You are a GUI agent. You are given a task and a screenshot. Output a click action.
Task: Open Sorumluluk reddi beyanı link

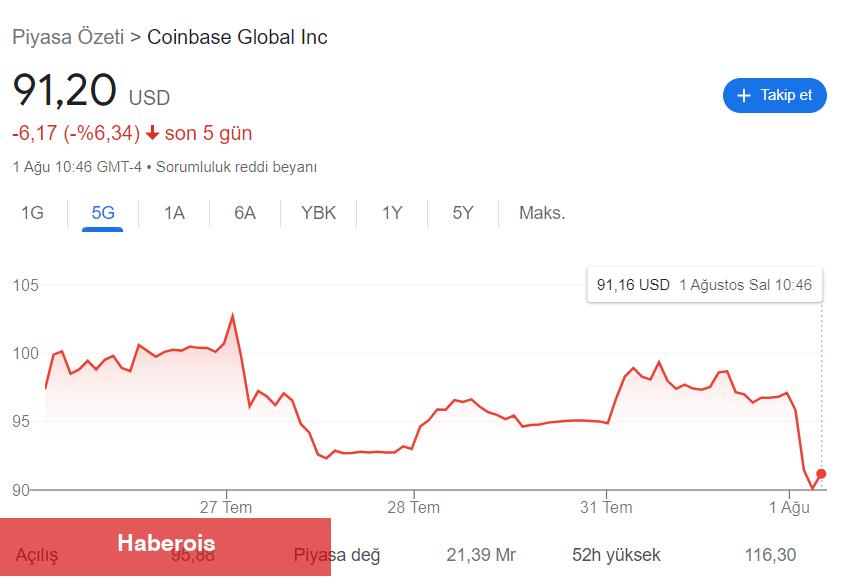pyautogui.click(x=236, y=167)
